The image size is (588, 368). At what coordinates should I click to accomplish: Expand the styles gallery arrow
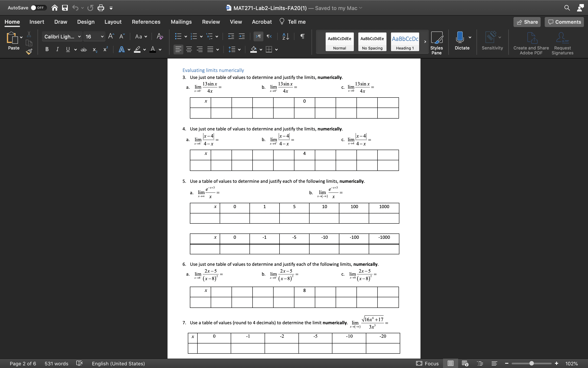(x=425, y=42)
